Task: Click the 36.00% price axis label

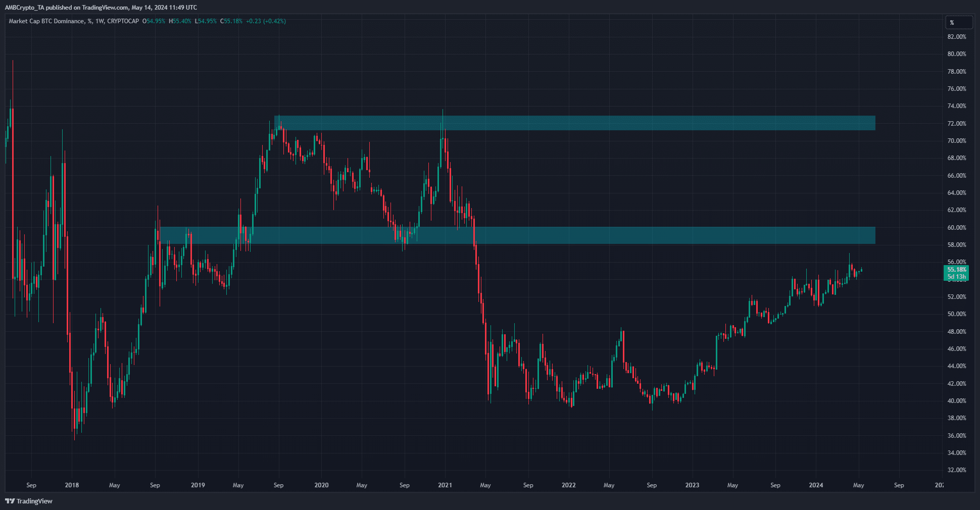Action: pos(957,436)
